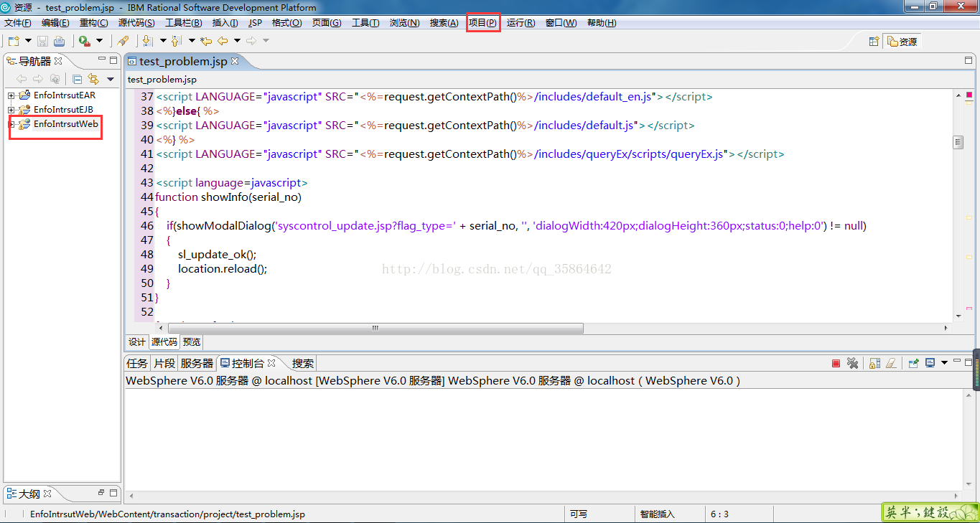Open the console selection dropdown arrow
The width and height of the screenshot is (980, 523).
tap(945, 364)
